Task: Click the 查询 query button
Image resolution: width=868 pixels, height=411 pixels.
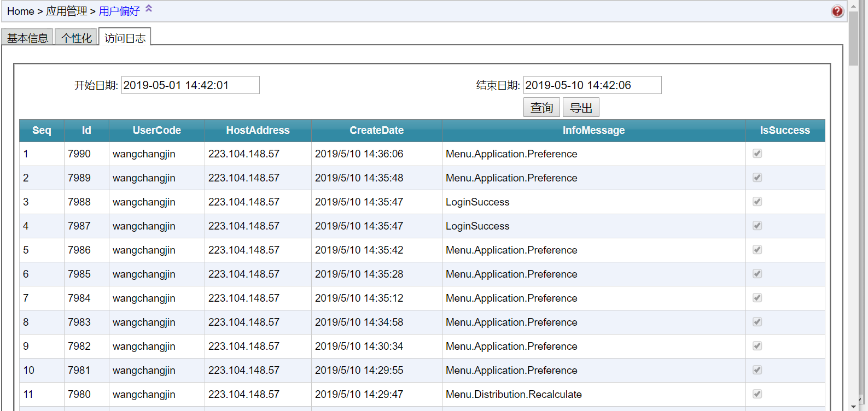Action: 541,108
